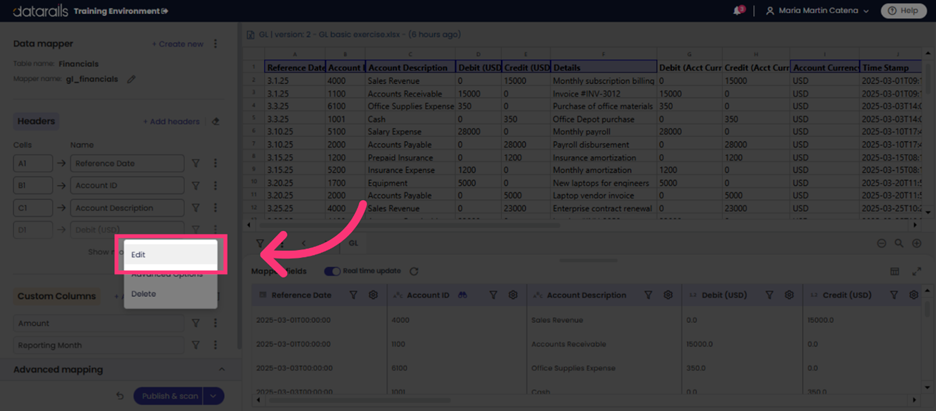Open more options for Reporting Month column
936x411 pixels.
coord(215,345)
